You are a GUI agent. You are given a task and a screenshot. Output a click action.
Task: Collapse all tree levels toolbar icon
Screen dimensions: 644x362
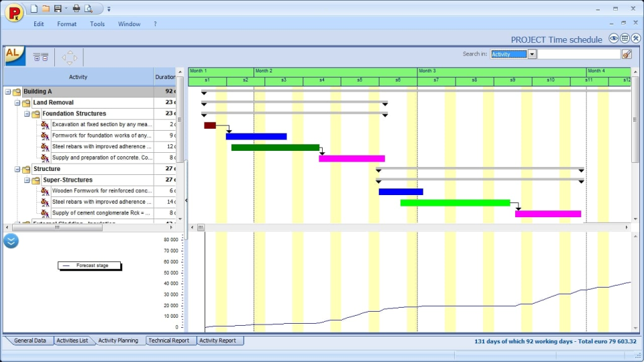[x=45, y=58]
